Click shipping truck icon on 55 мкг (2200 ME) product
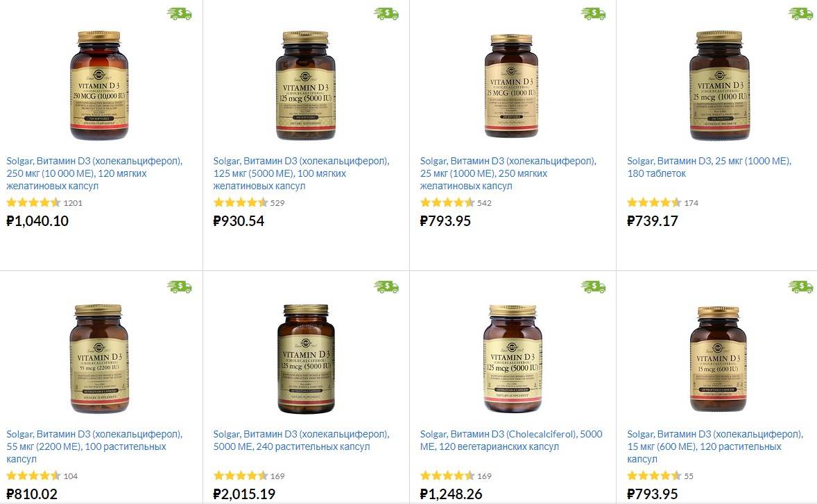Image resolution: width=817 pixels, height=504 pixels. pos(179,287)
